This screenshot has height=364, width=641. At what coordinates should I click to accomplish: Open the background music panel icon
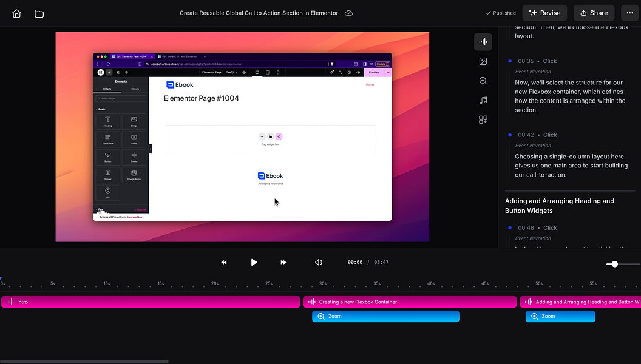(483, 100)
